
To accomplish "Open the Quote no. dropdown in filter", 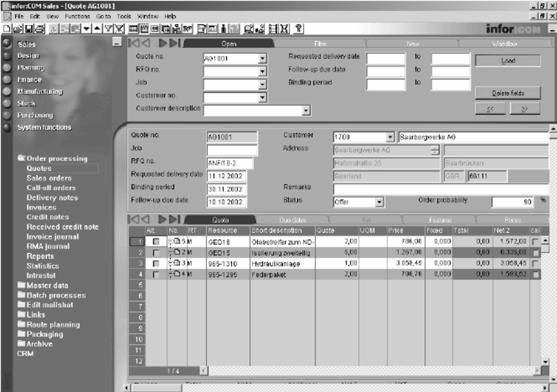I will click(x=263, y=58).
